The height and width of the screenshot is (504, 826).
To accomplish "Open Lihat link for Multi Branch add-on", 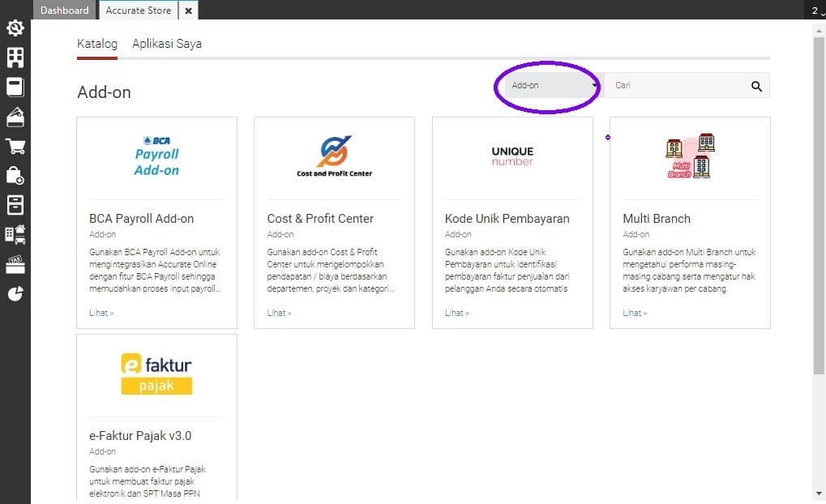I will click(x=635, y=313).
